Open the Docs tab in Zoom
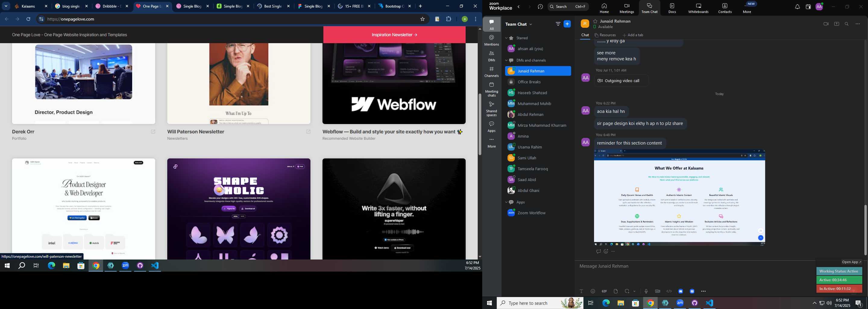This screenshot has width=868, height=309. click(x=672, y=8)
